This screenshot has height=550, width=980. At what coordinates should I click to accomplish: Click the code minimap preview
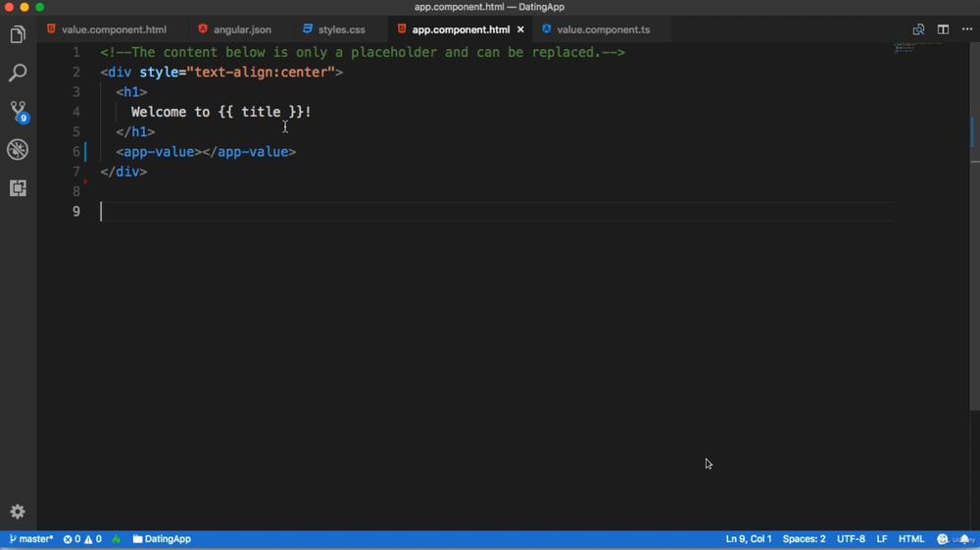(917, 47)
